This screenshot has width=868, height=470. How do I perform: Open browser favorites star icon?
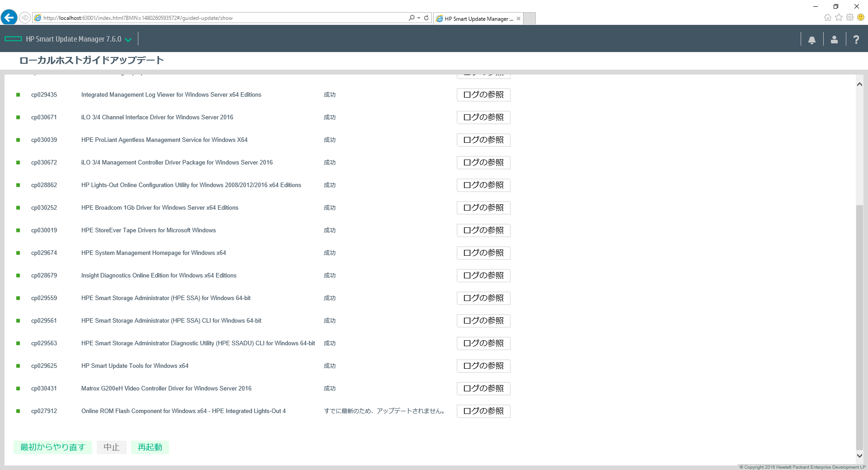(839, 18)
